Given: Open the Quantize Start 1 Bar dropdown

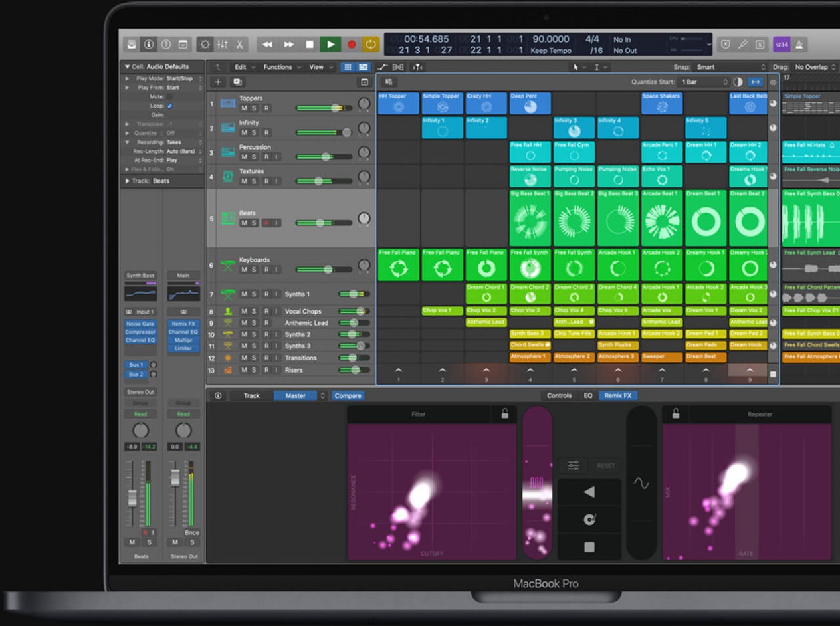Looking at the screenshot, I should (704, 82).
